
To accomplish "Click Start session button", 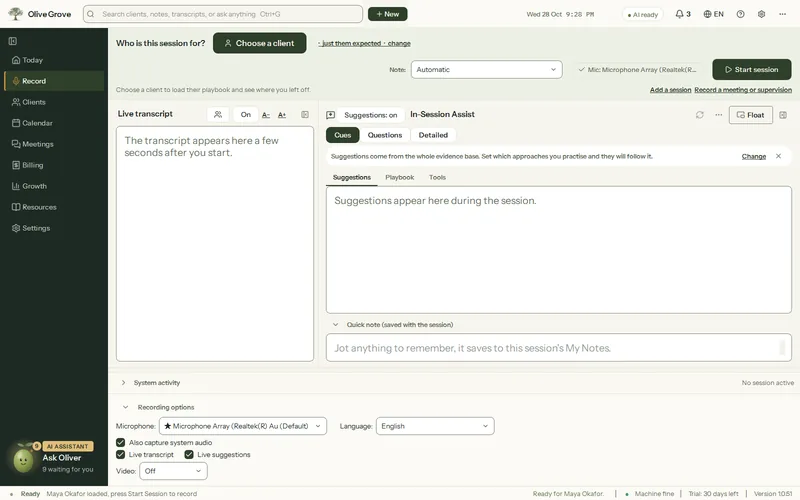I will 752,69.
